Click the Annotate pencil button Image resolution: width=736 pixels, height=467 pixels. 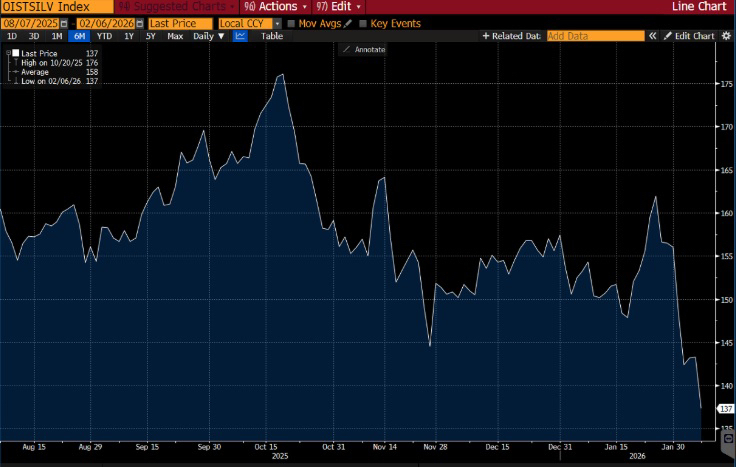[x=363, y=49]
